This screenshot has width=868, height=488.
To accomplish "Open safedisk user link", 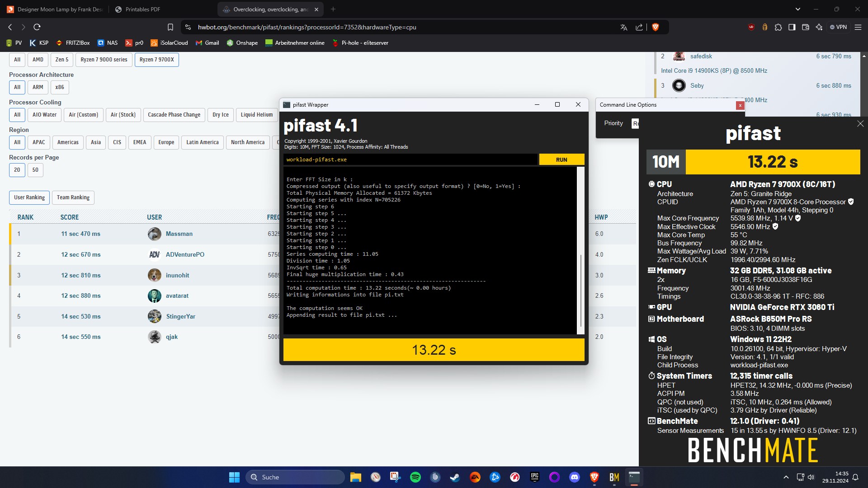I will point(701,56).
